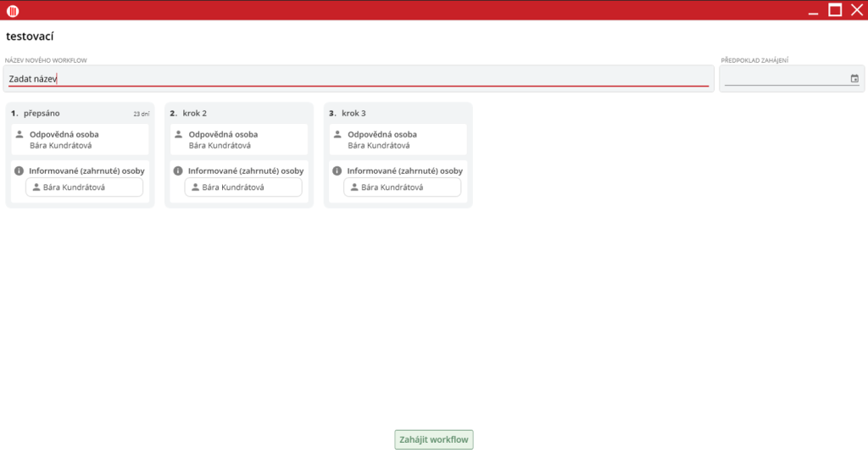Focus the workflow name field 'Zadat název'
This screenshot has height=453, width=868.
click(x=358, y=79)
